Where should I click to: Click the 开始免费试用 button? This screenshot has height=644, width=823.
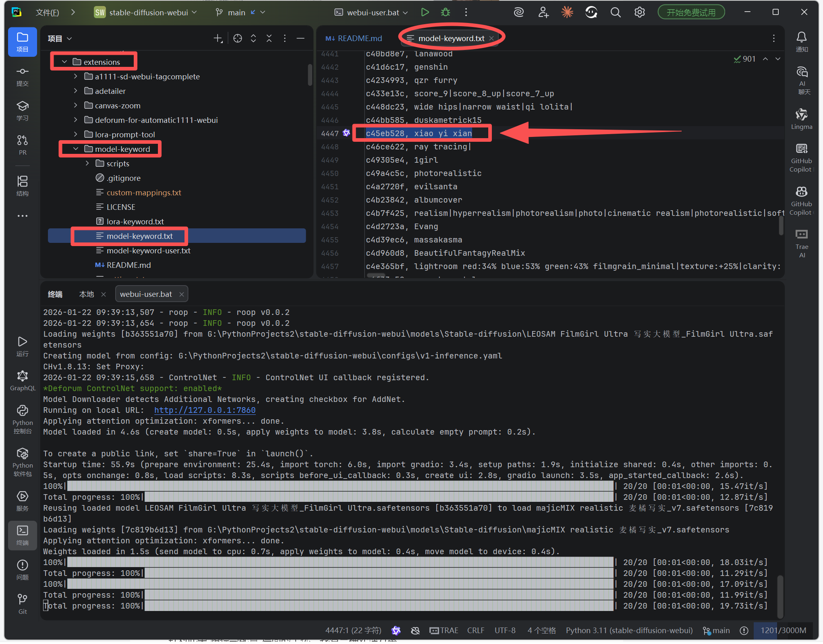coord(691,12)
